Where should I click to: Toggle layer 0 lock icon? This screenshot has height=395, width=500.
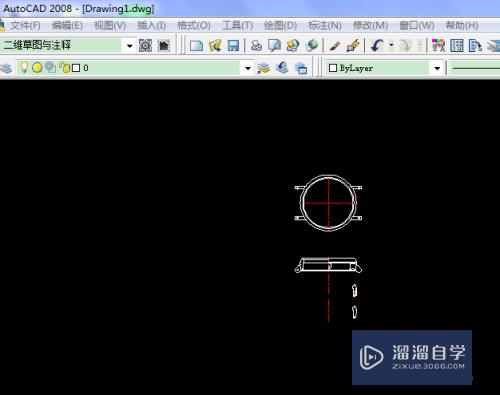click(65, 68)
